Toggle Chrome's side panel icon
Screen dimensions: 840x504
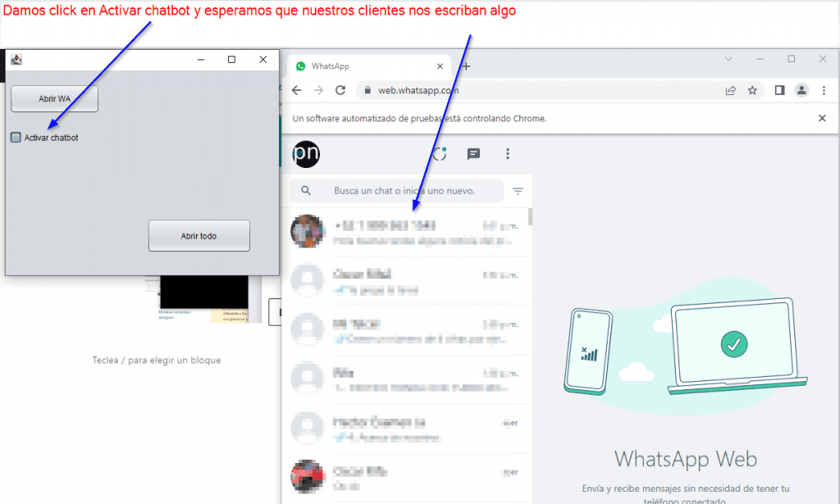click(x=779, y=90)
